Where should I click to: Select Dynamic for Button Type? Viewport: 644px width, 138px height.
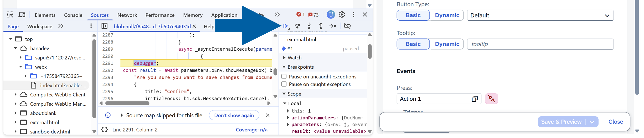[447, 15]
